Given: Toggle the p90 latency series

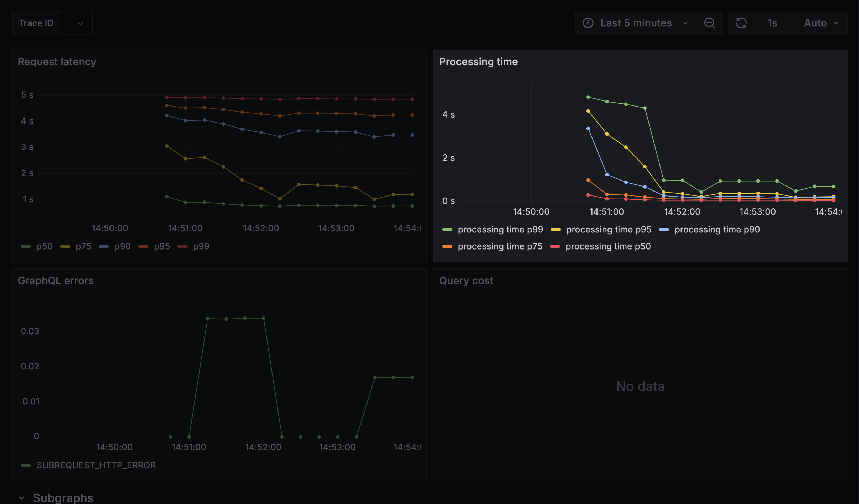Looking at the screenshot, I should click(122, 246).
